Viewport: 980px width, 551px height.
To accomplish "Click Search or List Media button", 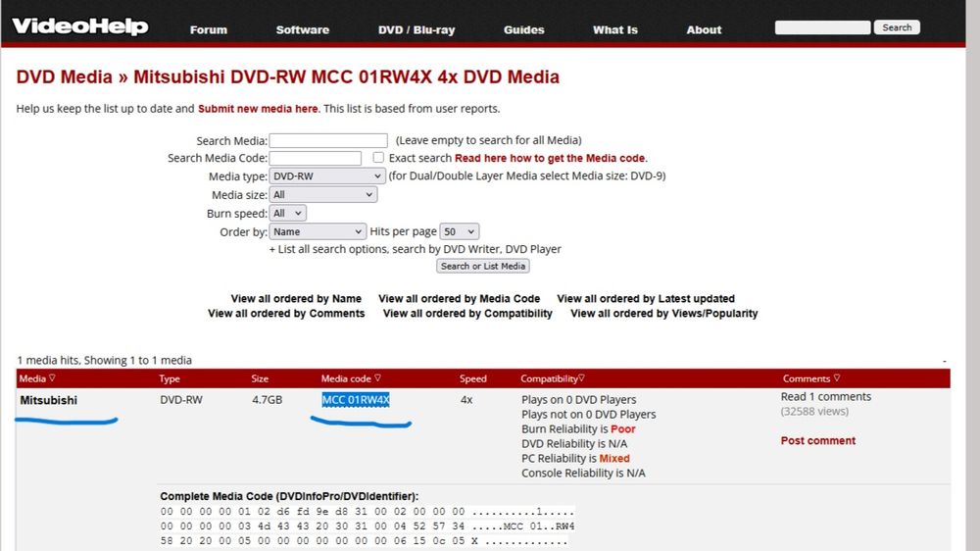I will [x=483, y=266].
